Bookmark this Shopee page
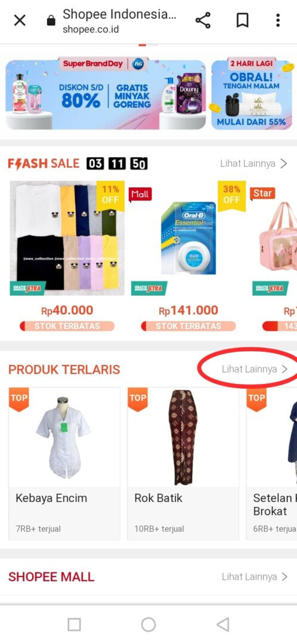Viewport: 297px width, 644px height. (x=242, y=20)
